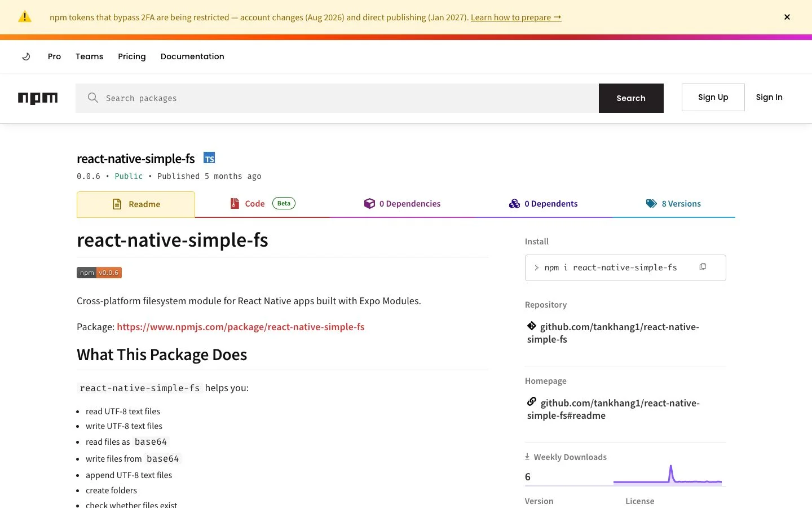This screenshot has height=508, width=812.
Task: Click the Readme tab document icon
Action: [x=117, y=204]
